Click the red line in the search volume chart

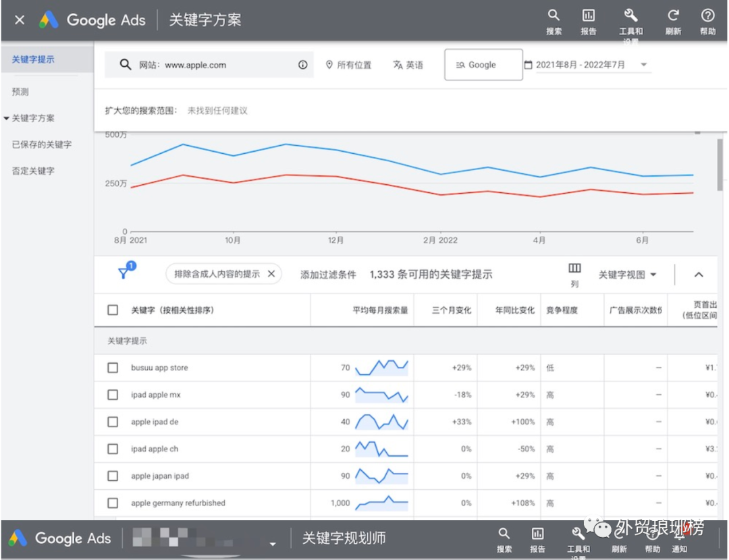click(x=412, y=186)
